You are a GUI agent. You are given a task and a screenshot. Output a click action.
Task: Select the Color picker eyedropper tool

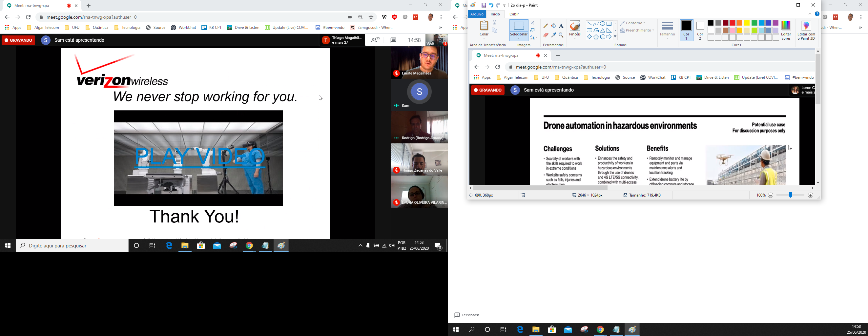tap(553, 35)
